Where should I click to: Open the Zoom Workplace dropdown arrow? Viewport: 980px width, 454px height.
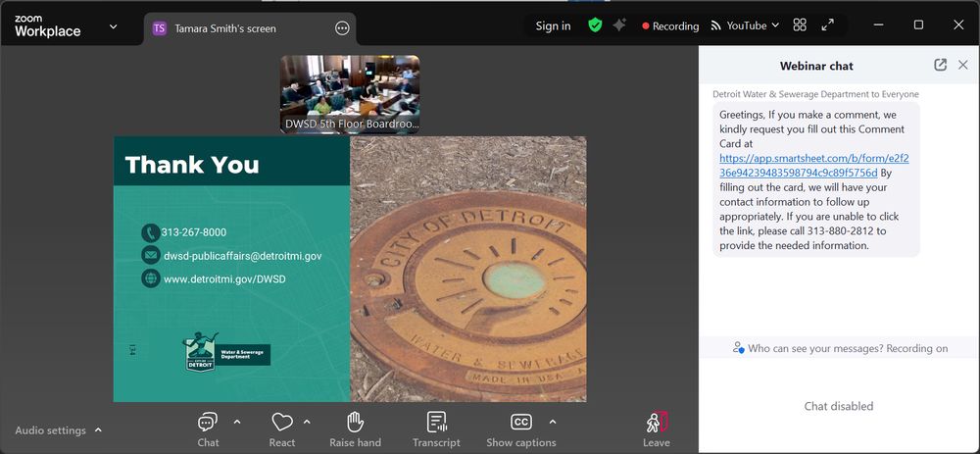113,26
